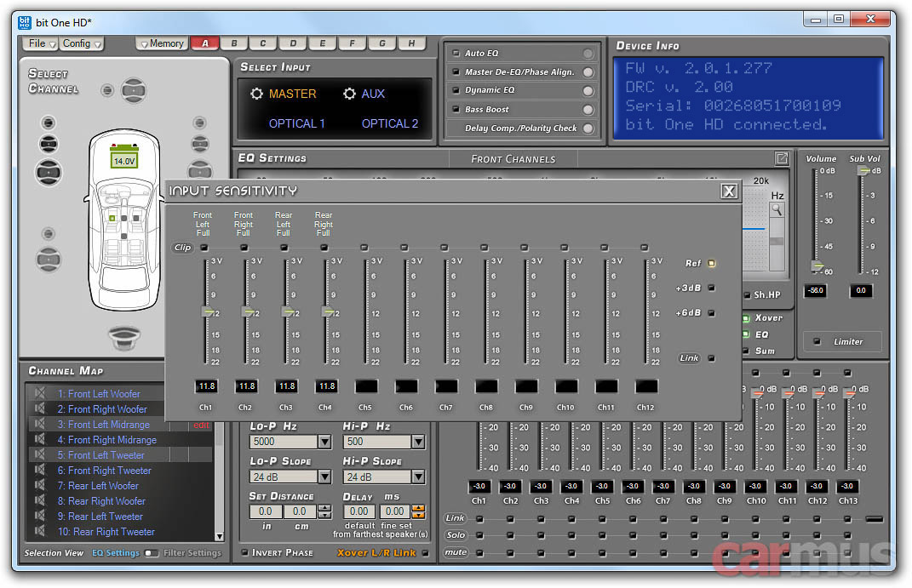Select the top center speaker icon

click(134, 90)
